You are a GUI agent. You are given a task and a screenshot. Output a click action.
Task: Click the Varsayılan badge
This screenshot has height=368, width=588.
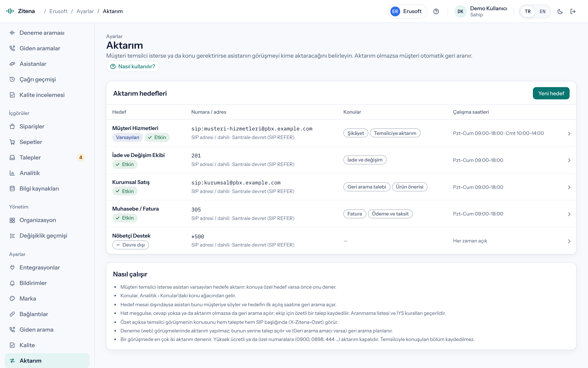[128, 137]
